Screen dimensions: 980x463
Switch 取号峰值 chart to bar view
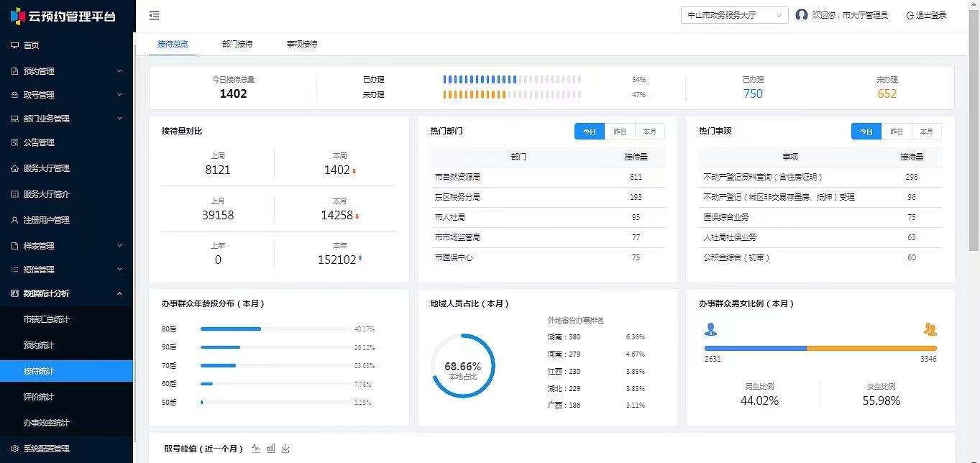[x=271, y=449]
